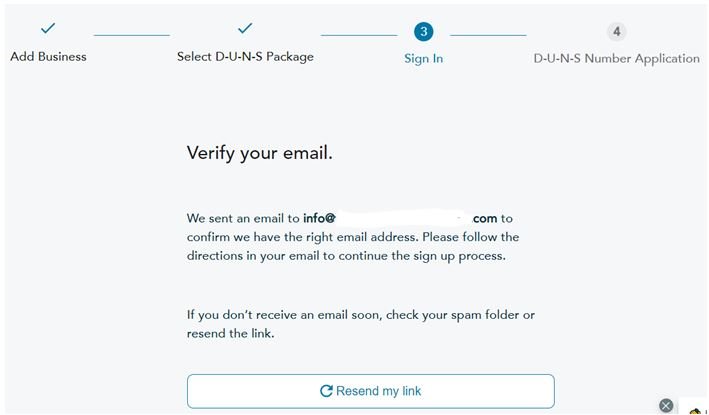Image resolution: width=709 pixels, height=415 pixels.
Task: Go to Select D-U-N-S Package step label
Action: click(245, 57)
